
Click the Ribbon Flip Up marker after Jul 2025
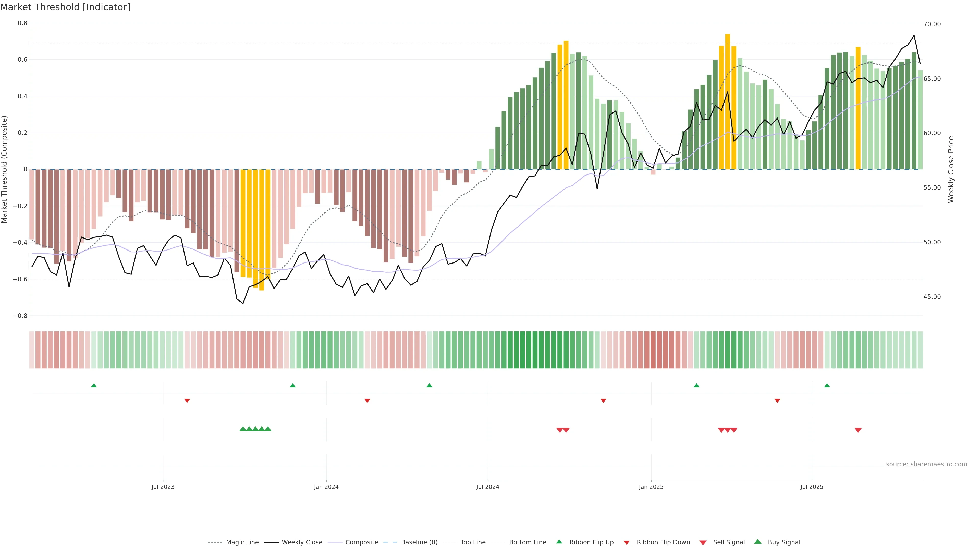pos(827,386)
